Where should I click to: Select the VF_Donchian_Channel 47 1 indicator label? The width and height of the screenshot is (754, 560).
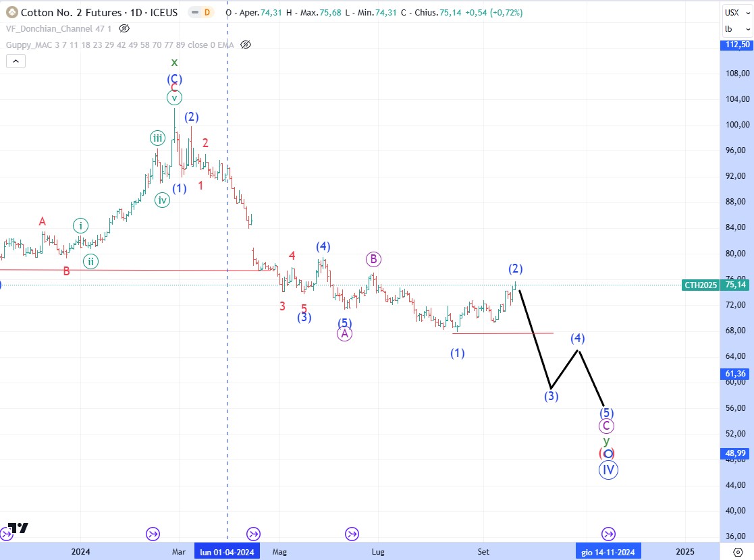coord(59,29)
